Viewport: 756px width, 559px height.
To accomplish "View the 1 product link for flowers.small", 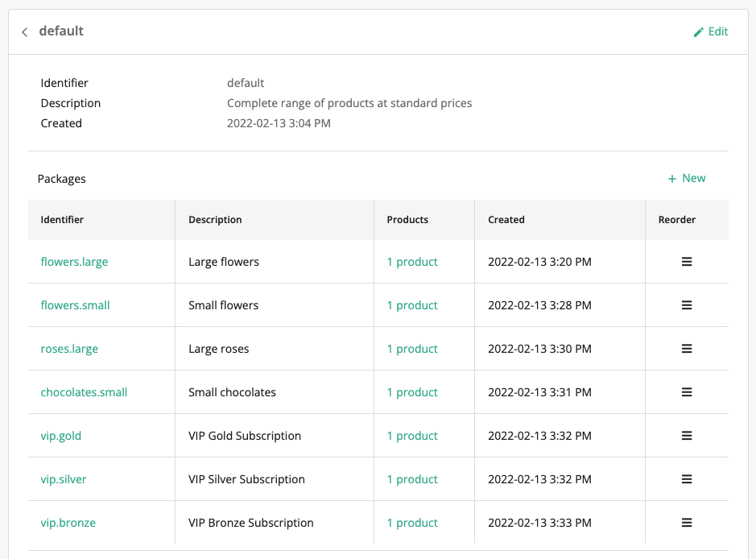I will [412, 305].
